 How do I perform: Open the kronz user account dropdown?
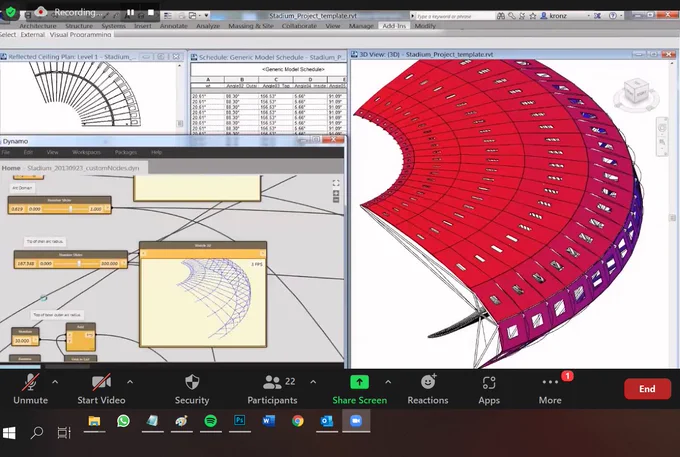pos(566,16)
